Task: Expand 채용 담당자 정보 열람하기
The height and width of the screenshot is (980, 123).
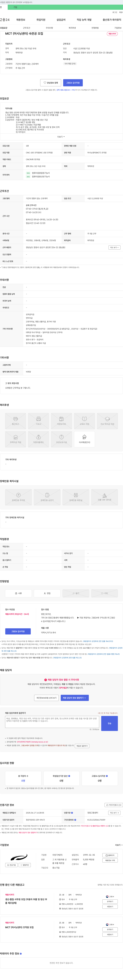Action: 75,698
